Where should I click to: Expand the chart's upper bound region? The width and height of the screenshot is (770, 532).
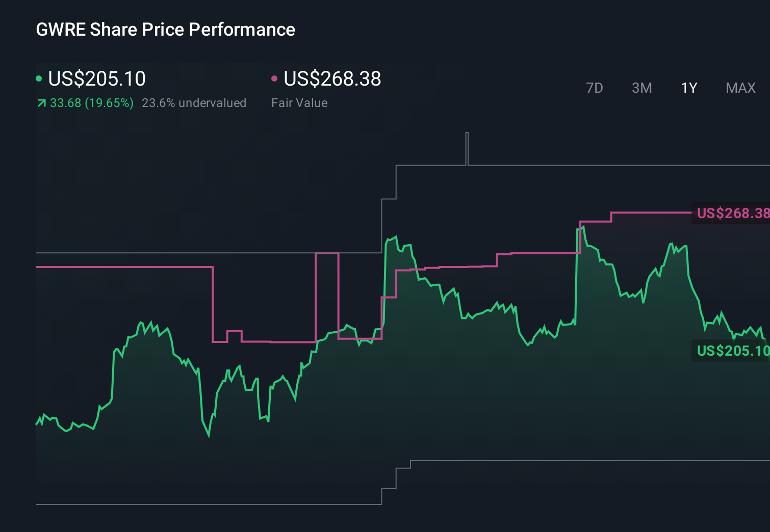point(561,166)
